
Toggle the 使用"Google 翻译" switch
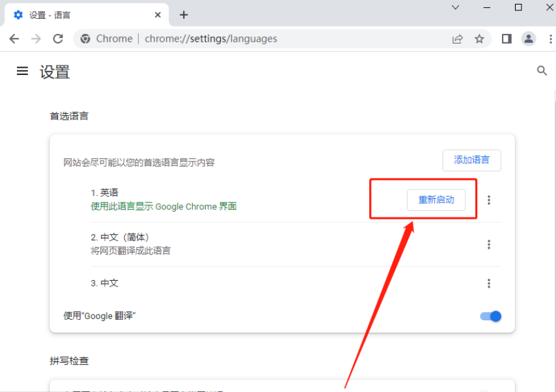point(491,316)
